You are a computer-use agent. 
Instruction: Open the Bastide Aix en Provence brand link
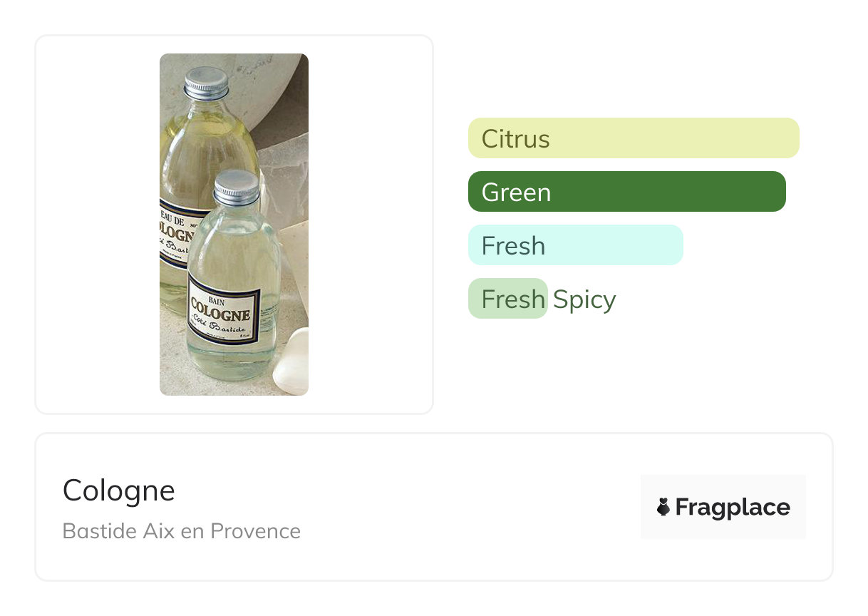[181, 531]
